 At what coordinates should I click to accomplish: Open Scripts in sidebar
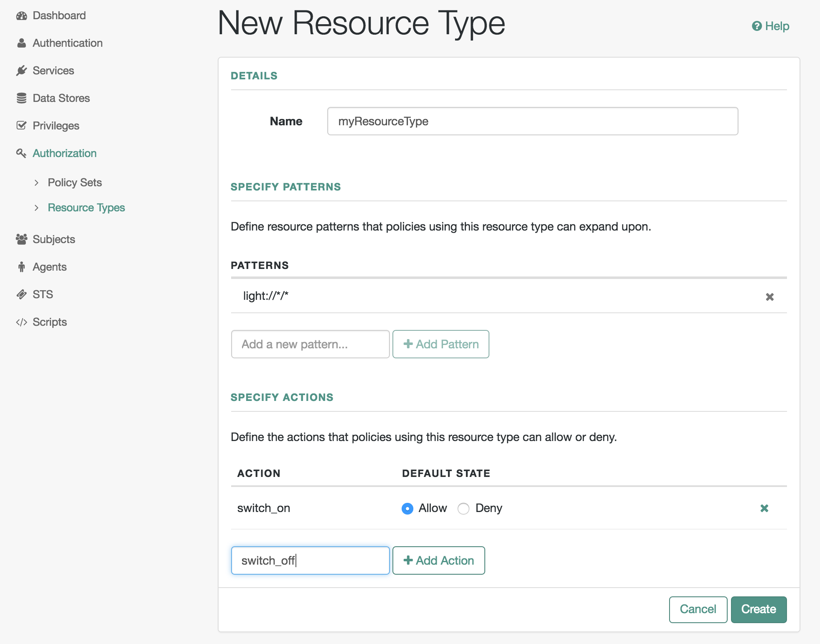coord(50,322)
